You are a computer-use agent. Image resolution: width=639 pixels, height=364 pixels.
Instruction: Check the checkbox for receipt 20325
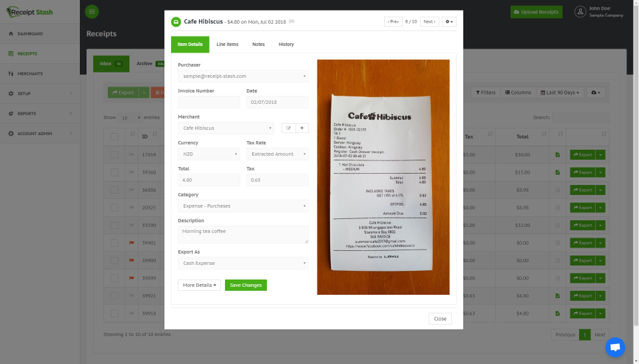[x=114, y=208]
